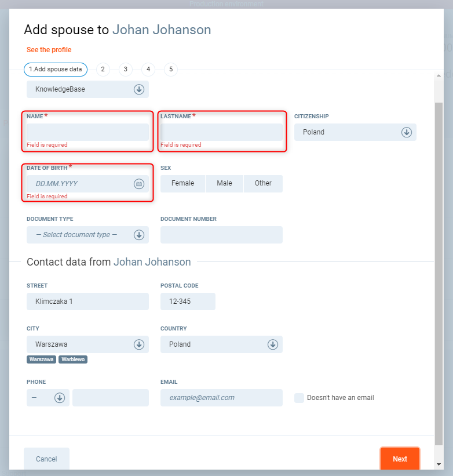Viewport: 453px width, 476px height.
Task: Click the phone prefix arrow icon
Action: click(x=59, y=398)
